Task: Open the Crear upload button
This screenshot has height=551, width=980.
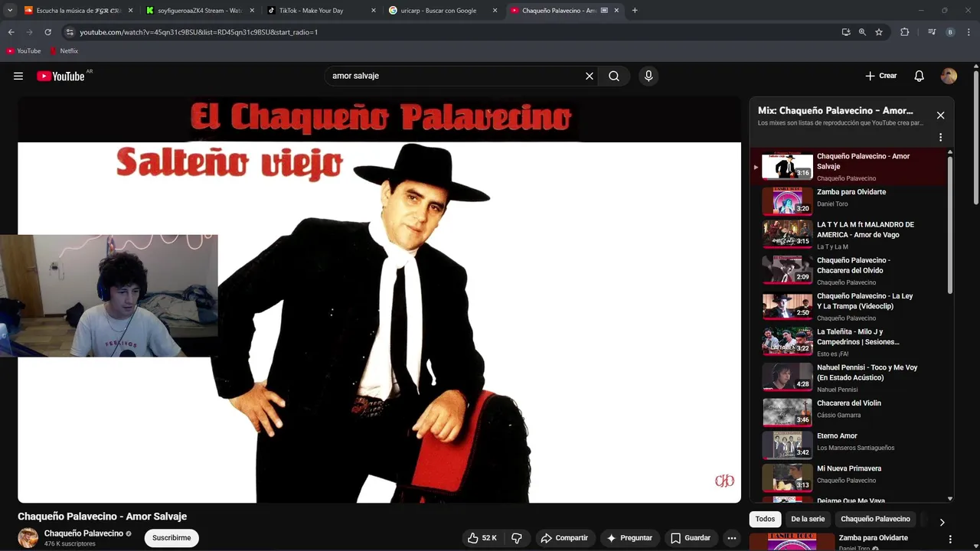Action: point(880,76)
